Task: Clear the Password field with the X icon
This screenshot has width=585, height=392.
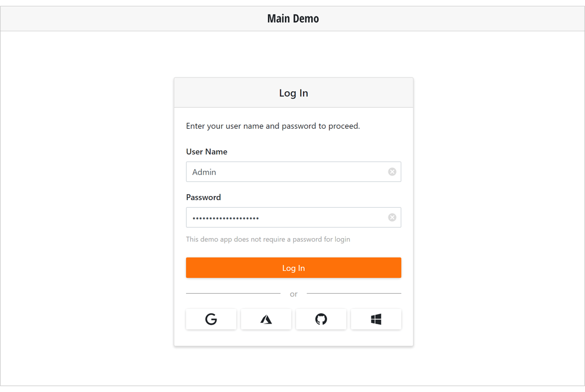Action: [x=392, y=217]
